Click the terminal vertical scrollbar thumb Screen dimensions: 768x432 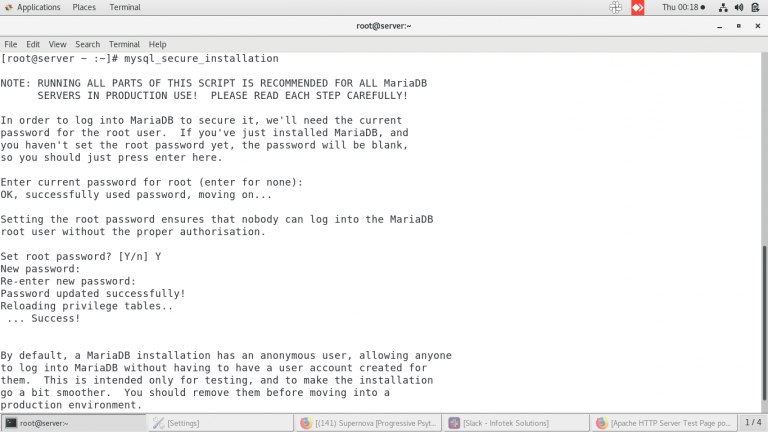point(765,323)
